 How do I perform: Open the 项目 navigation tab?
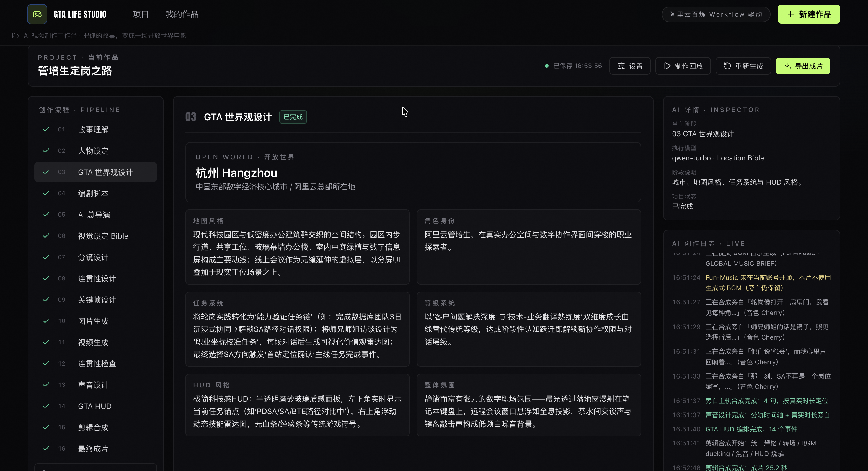[x=141, y=14]
